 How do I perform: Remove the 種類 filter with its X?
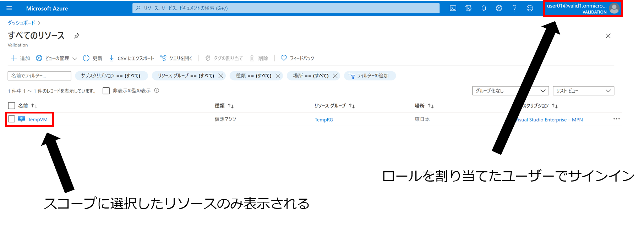278,76
